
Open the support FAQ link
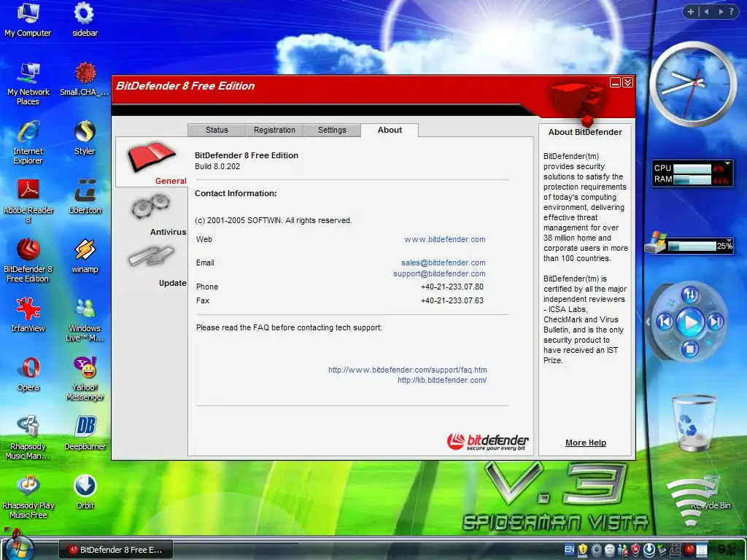pos(407,370)
